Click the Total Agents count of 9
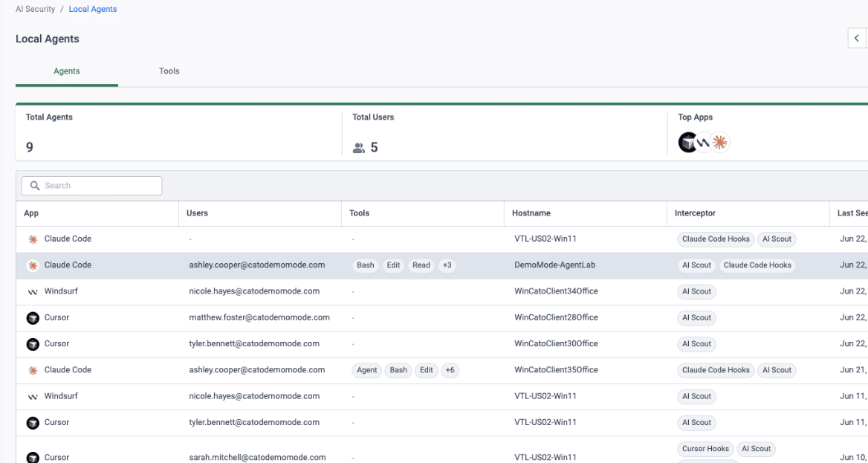The height and width of the screenshot is (463, 868). [29, 147]
